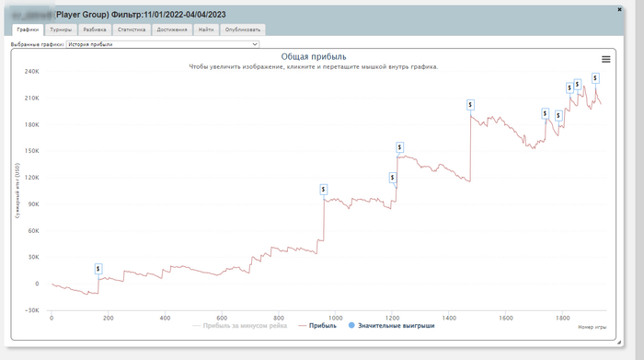This screenshot has height=360, width=644.
Task: Toggle the Значительные выигрыши legend series
Action: click(x=391, y=326)
